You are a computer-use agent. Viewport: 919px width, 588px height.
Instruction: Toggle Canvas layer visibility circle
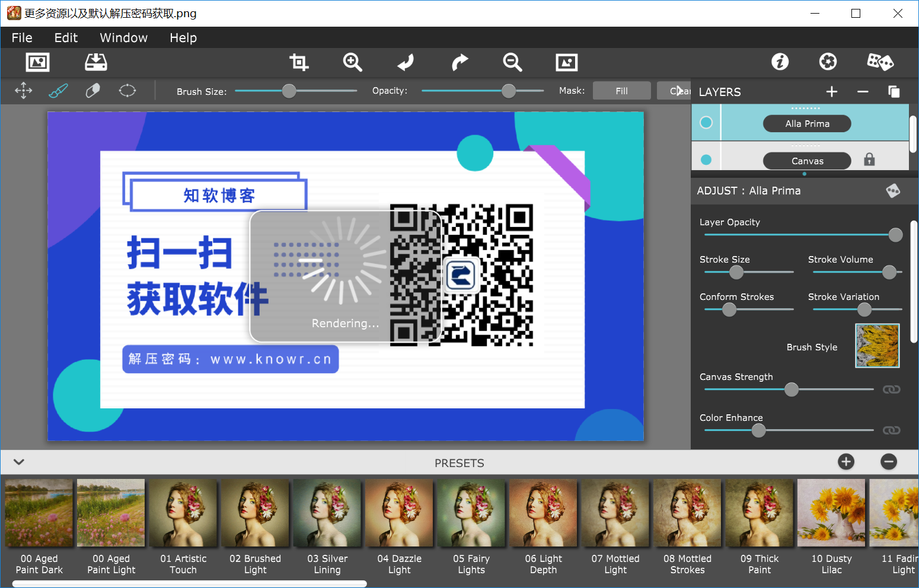tap(706, 159)
